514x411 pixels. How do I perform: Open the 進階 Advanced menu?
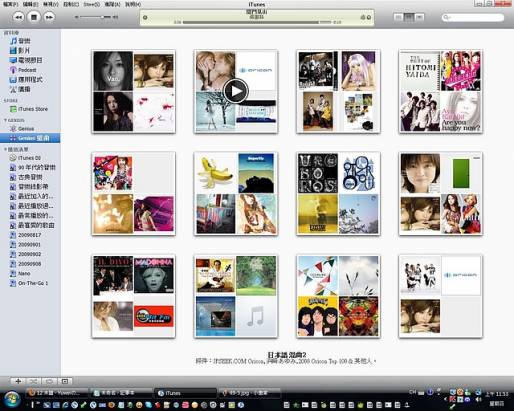[112, 4]
